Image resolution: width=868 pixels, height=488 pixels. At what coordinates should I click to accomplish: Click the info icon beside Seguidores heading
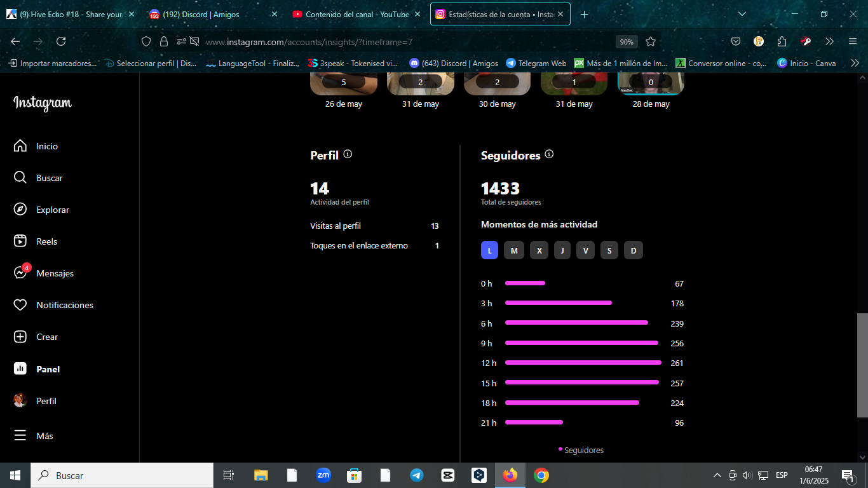tap(549, 154)
